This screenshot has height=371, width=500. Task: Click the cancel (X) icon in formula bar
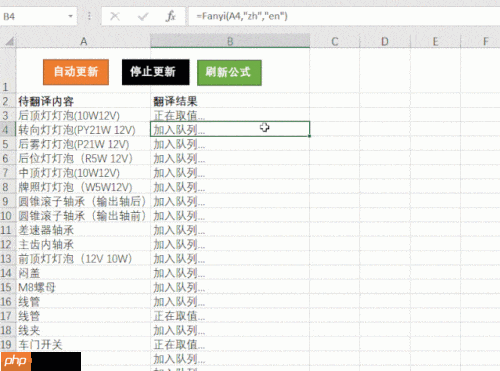(115, 16)
